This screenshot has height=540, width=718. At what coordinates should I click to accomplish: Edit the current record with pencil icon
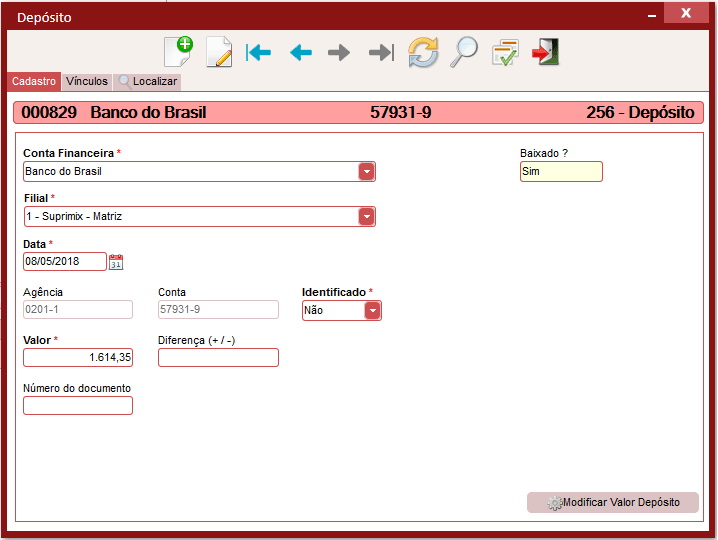point(219,52)
